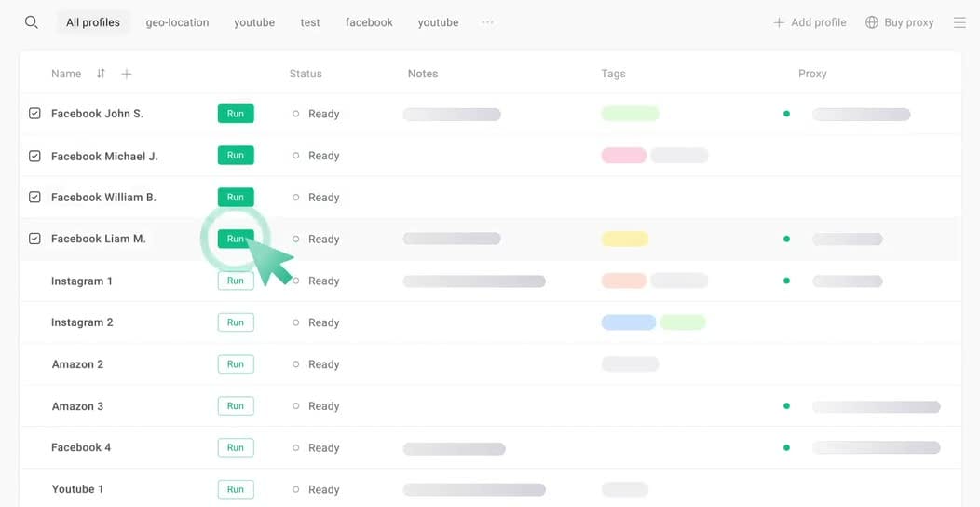Open the Youtube 1 profile name
980x507 pixels.
[77, 489]
